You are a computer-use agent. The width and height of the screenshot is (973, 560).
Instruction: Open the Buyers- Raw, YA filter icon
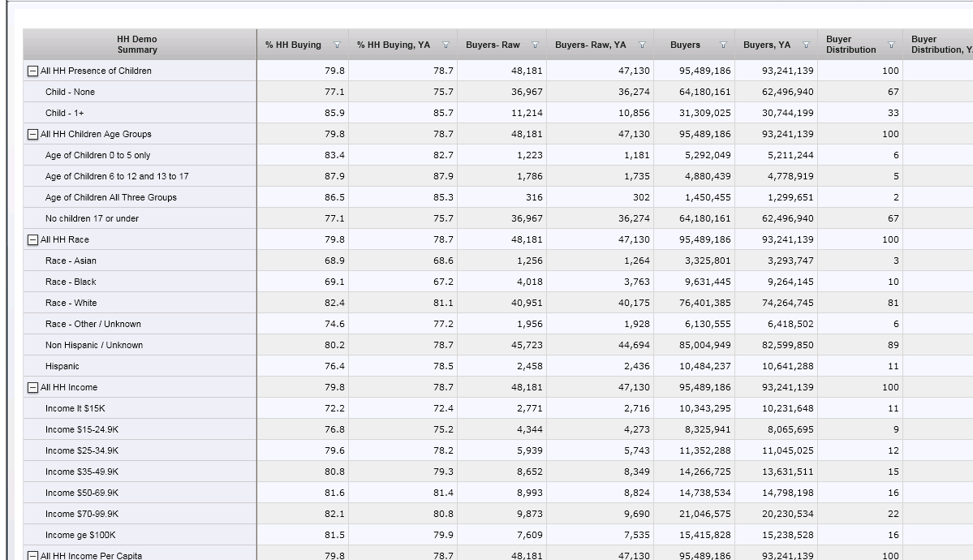click(x=642, y=45)
